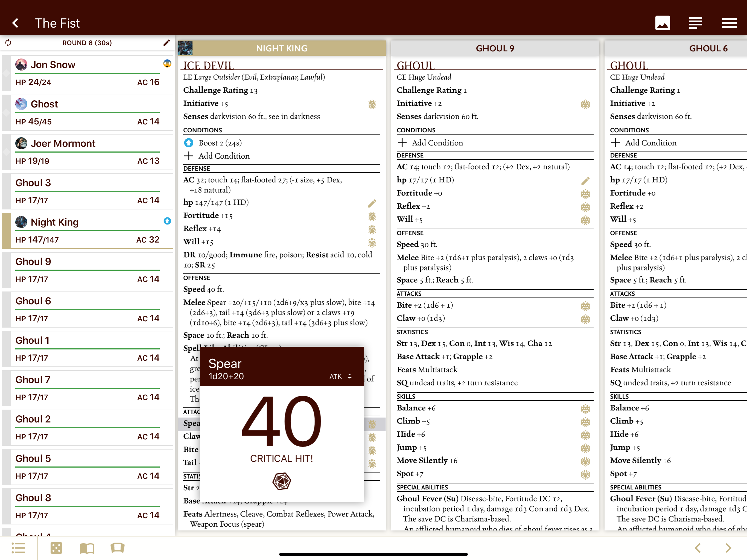This screenshot has width=747, height=560.
Task: Select Ghoul 9 in initiative list
Action: [87, 270]
